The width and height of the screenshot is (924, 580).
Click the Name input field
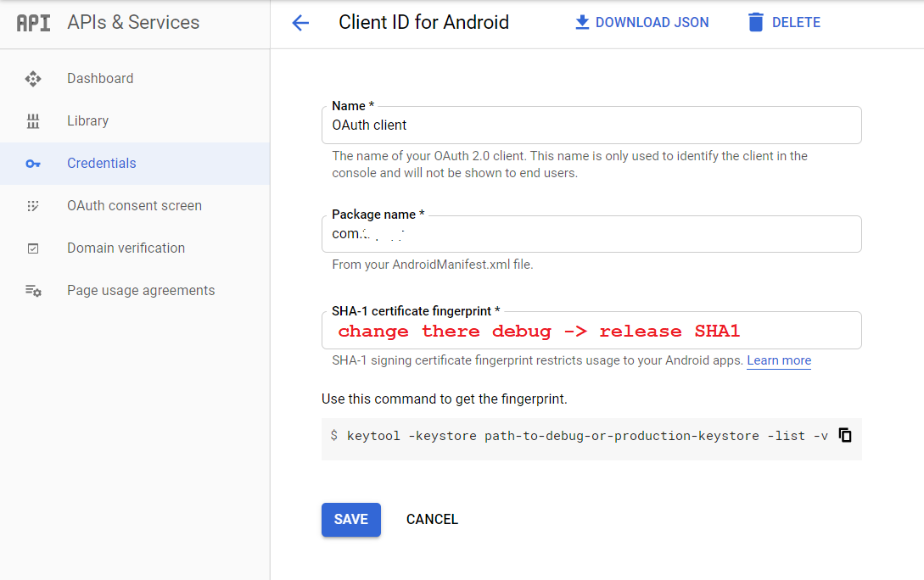coord(591,125)
